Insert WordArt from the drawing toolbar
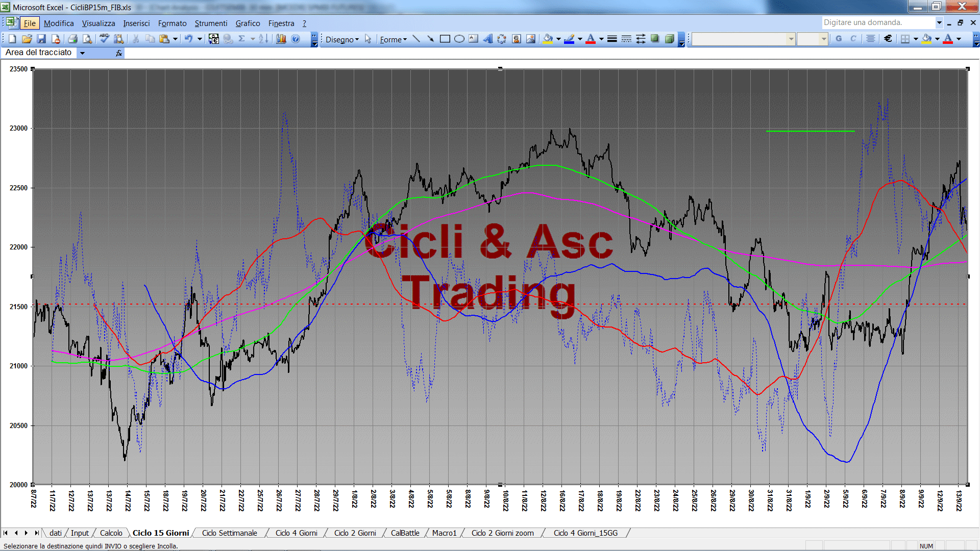The height and width of the screenshot is (551, 980). point(488,39)
